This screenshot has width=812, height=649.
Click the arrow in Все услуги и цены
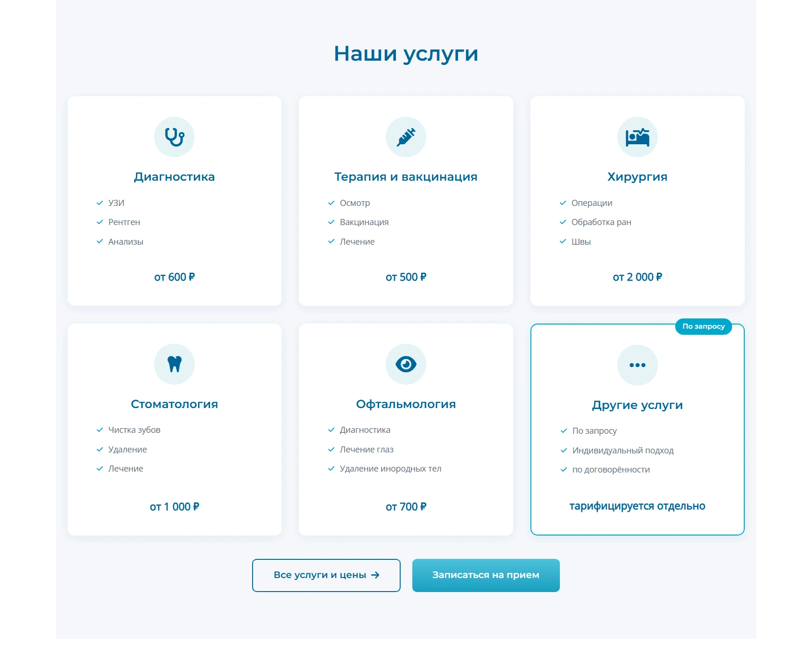(375, 575)
